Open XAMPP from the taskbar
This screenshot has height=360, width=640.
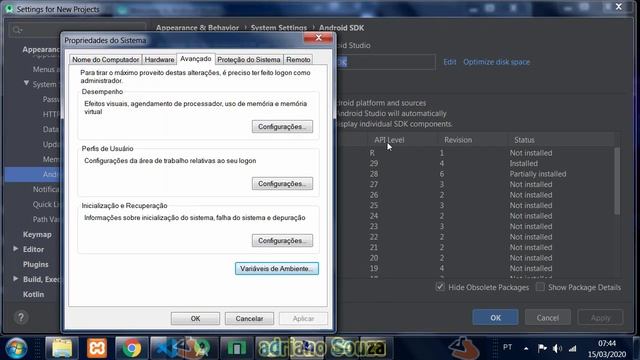(x=97, y=348)
